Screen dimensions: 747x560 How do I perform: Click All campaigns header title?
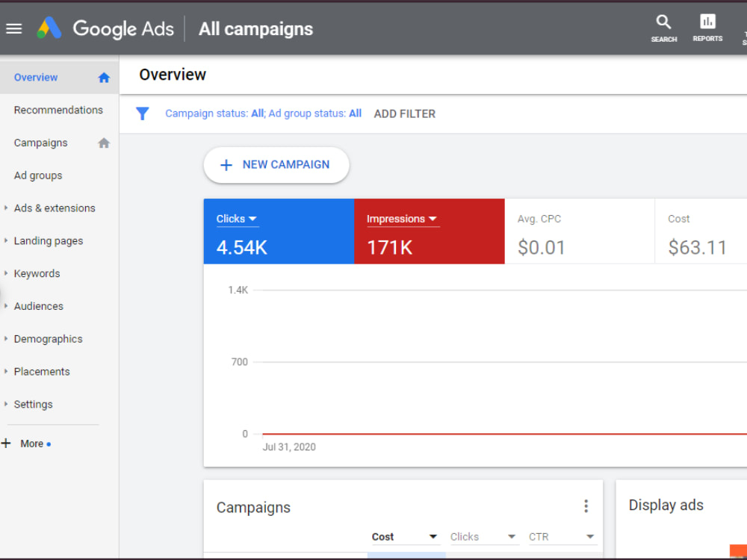255,29
